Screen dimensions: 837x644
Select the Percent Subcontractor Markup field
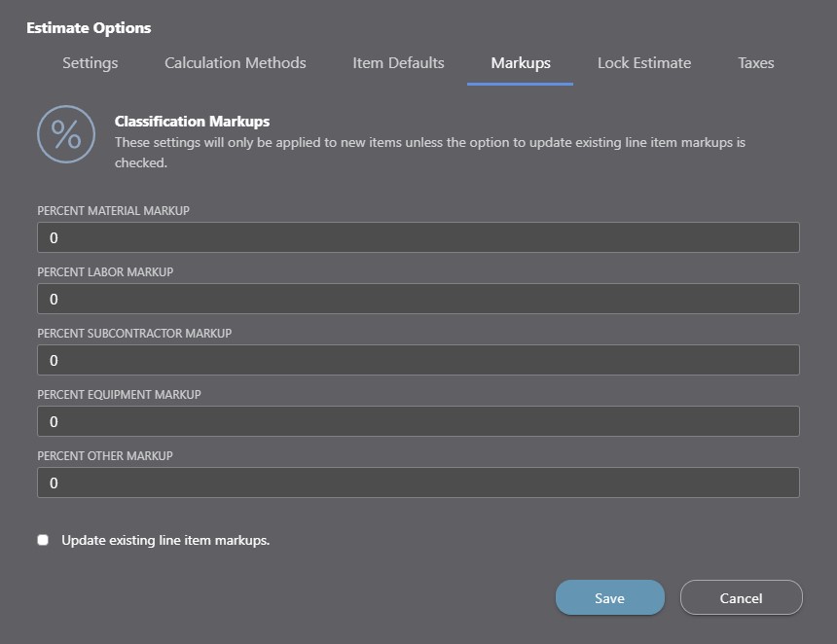point(418,360)
